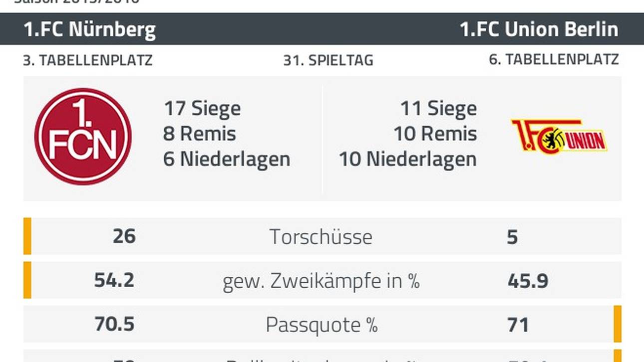Click the 1. FCN club logo
Viewport: 644px width, 362px height.
pyautogui.click(x=83, y=137)
